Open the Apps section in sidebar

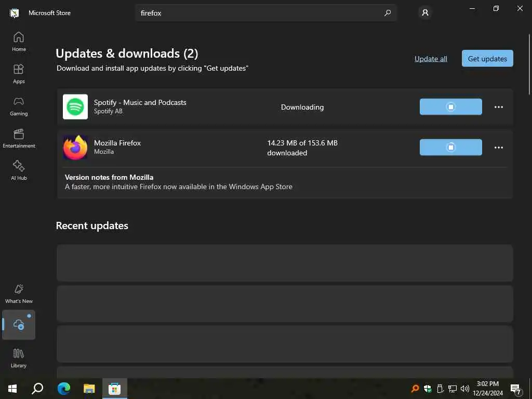19,74
